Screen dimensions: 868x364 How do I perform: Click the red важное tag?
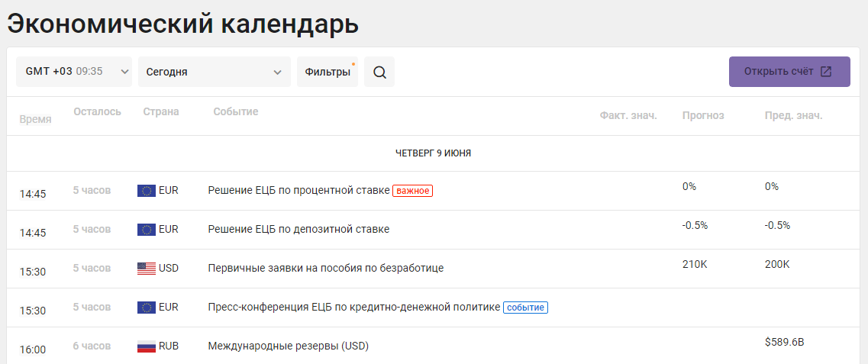pyautogui.click(x=412, y=191)
